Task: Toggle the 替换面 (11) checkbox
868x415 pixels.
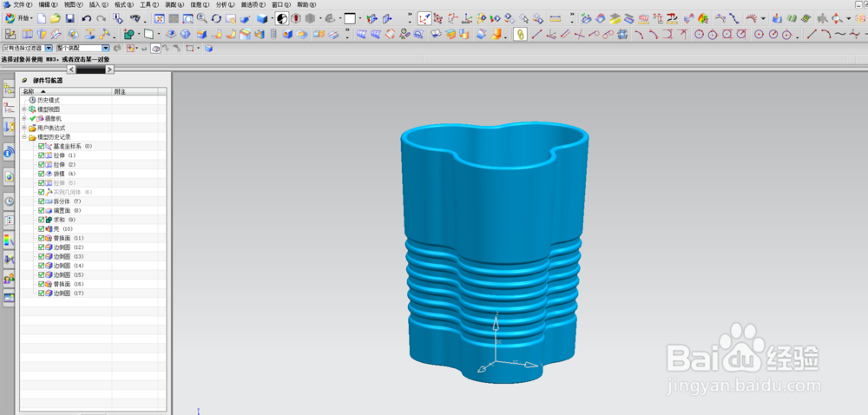Action: [42, 238]
